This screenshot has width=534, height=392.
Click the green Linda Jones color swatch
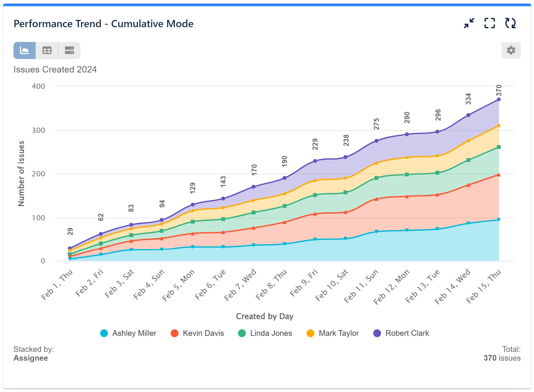(x=242, y=333)
